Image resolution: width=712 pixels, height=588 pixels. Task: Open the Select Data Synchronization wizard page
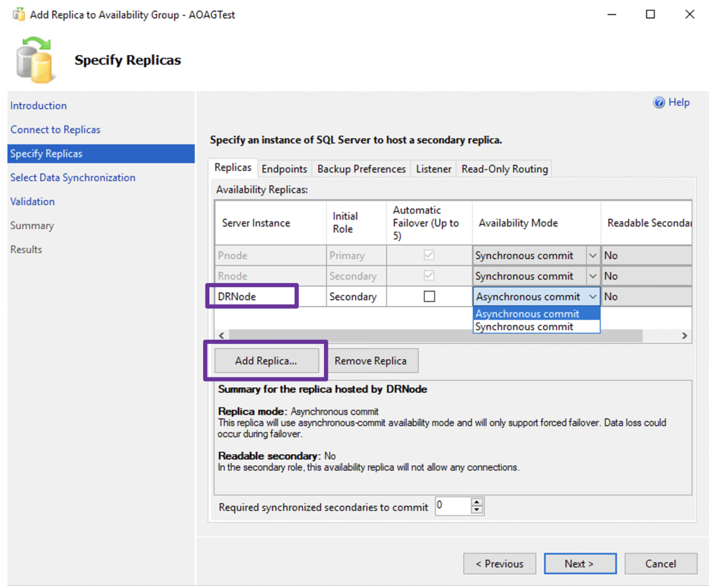point(73,177)
